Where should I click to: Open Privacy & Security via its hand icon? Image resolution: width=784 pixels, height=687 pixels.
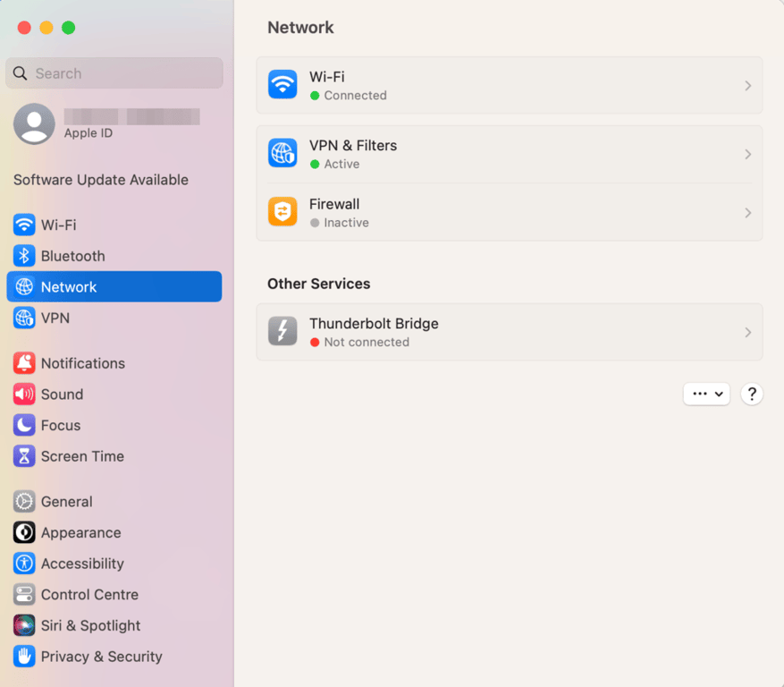22,657
